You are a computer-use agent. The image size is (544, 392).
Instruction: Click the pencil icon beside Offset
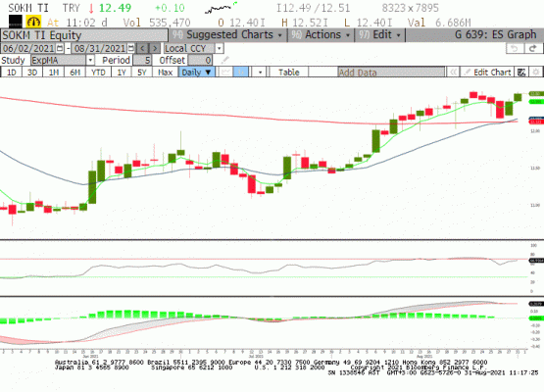(x=224, y=60)
